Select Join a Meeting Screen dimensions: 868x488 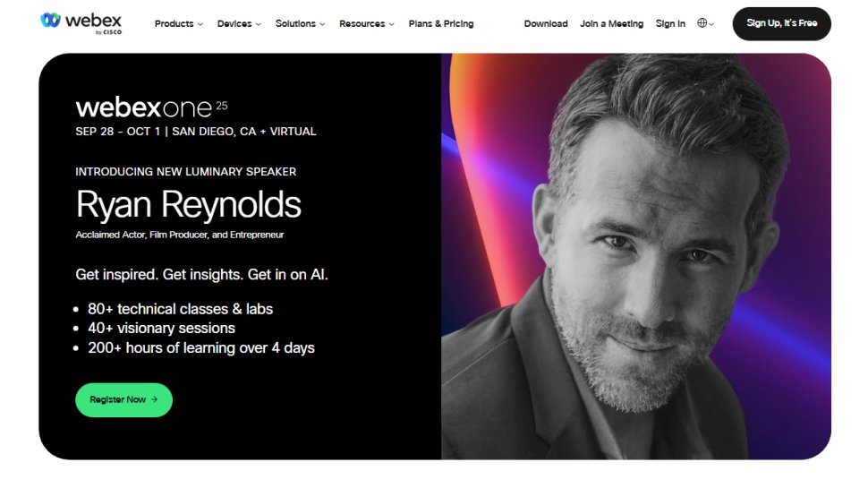[x=612, y=24]
